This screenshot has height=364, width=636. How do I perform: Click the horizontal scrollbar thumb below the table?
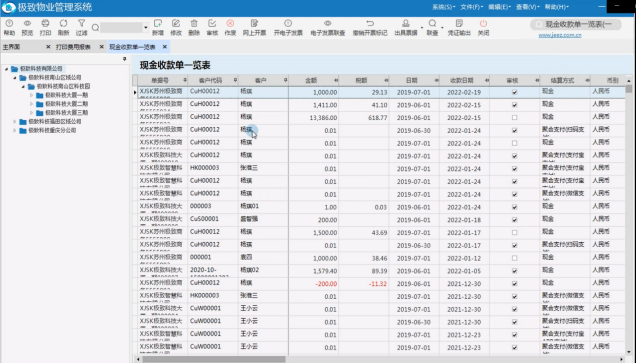point(213,359)
